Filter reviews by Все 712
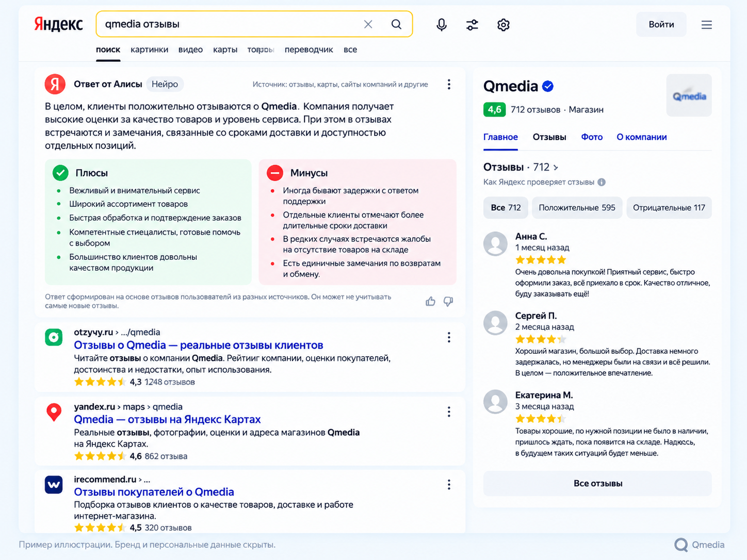Image resolution: width=747 pixels, height=560 pixels. (506, 208)
